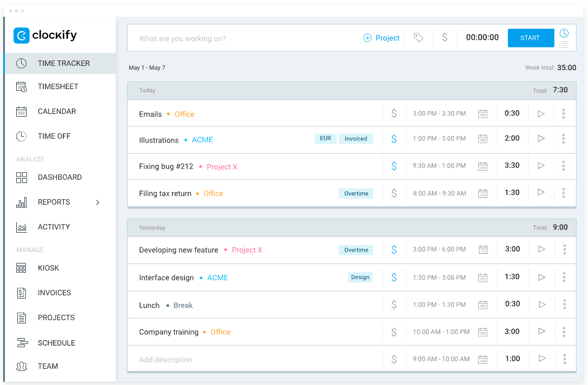The width and height of the screenshot is (588, 385).
Task: Switch to manual entry mode near the timer
Action: 564,43
